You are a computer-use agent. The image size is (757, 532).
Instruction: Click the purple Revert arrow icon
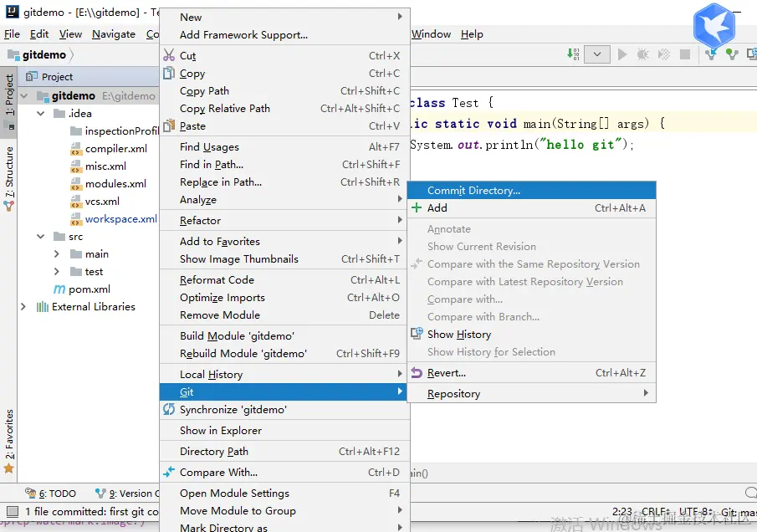coord(417,373)
